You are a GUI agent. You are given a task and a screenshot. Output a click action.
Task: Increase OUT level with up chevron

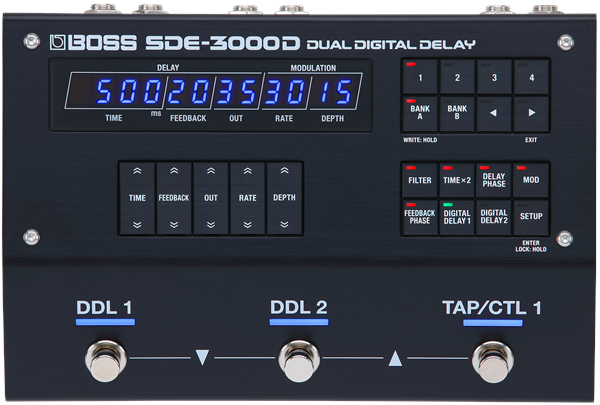pos(210,171)
